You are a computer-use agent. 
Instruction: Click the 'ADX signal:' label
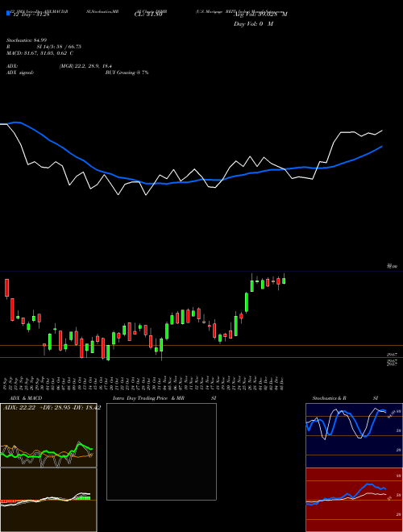pyautogui.click(x=20, y=73)
